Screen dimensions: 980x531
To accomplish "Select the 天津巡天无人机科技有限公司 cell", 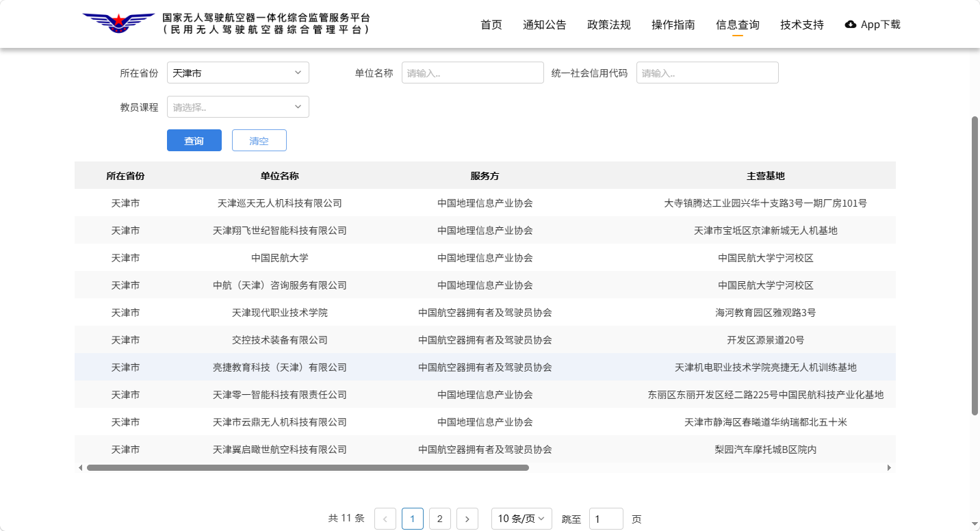I will [280, 203].
